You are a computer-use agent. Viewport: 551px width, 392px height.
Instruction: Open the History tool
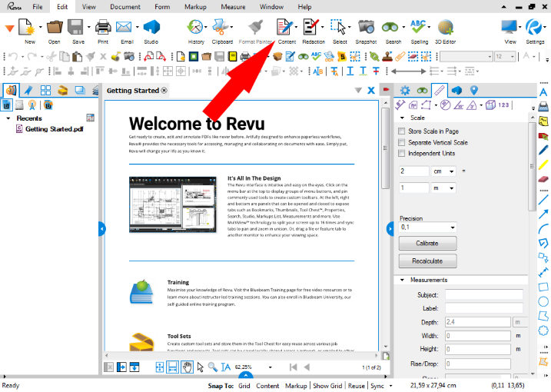coord(196,28)
